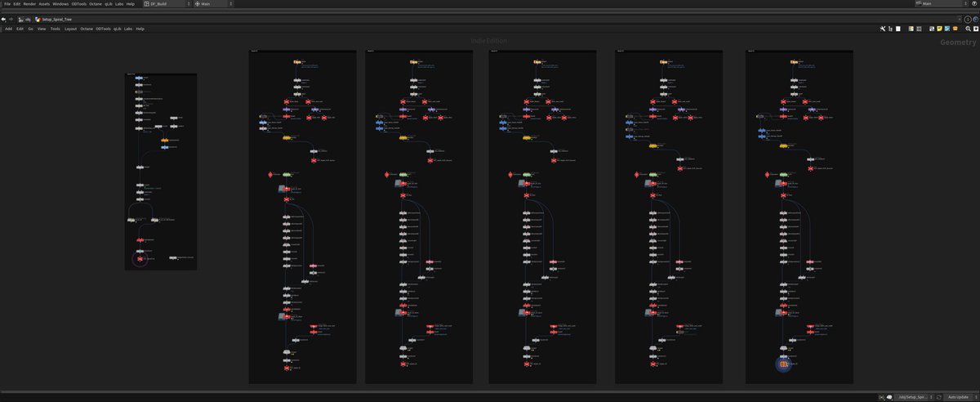Click the pin pane toggle circle
Viewport: 980px width, 402px height.
pyautogui.click(x=968, y=19)
